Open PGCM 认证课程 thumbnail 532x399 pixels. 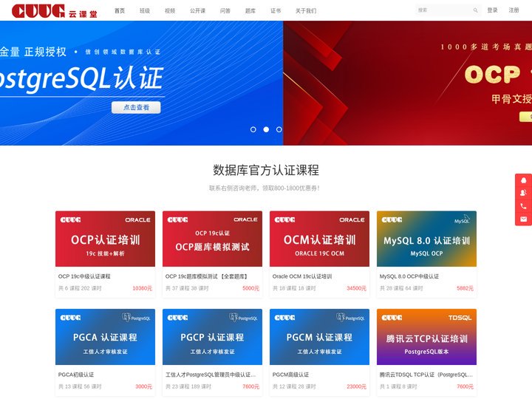[320, 337]
